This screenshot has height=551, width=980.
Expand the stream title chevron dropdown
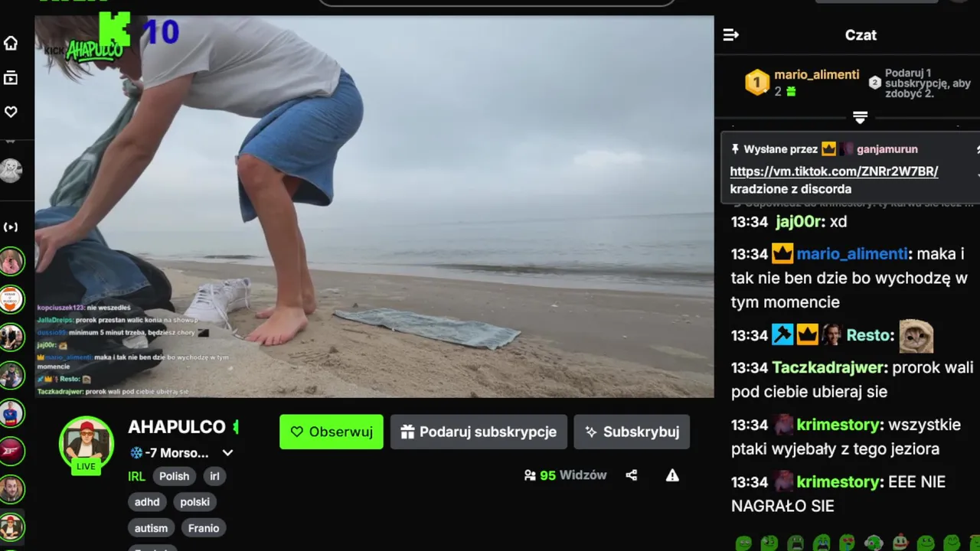click(227, 452)
